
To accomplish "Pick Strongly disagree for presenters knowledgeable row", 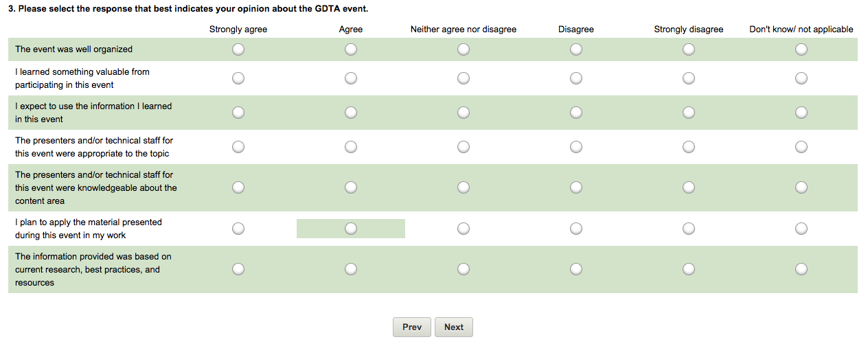I will [x=689, y=187].
